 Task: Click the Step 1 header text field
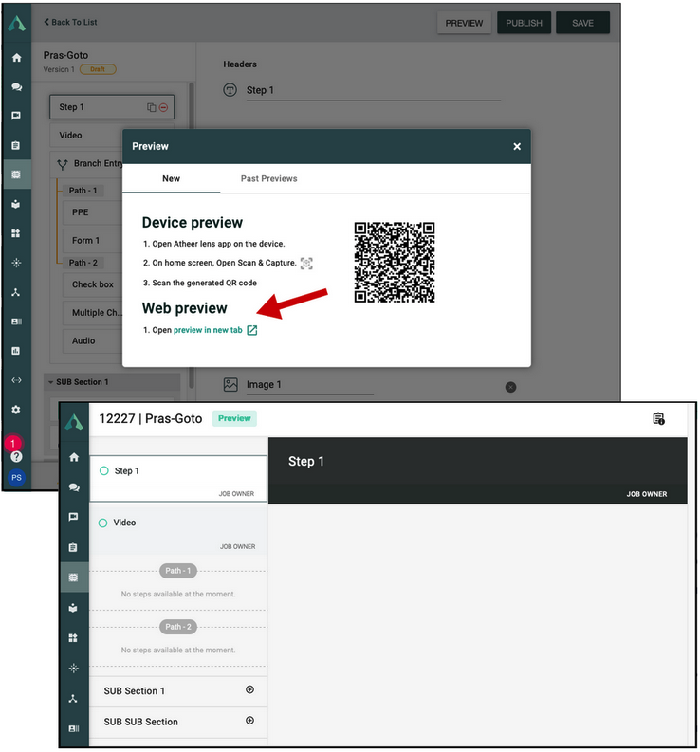click(374, 91)
